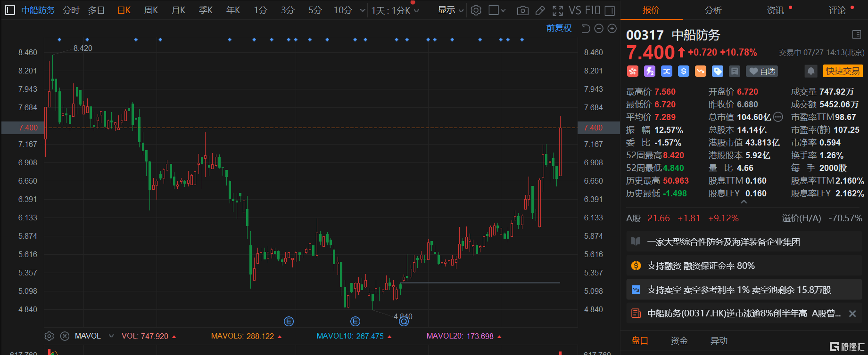Take a chart screenshot with camera icon
This screenshot has height=355, width=868.
(522, 10)
